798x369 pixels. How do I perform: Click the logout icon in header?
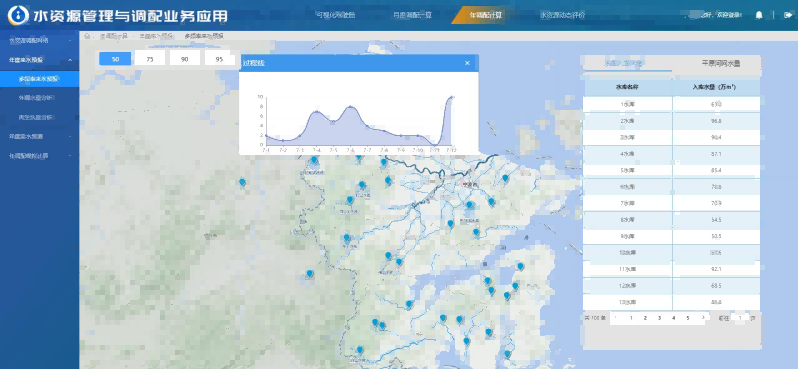click(788, 15)
